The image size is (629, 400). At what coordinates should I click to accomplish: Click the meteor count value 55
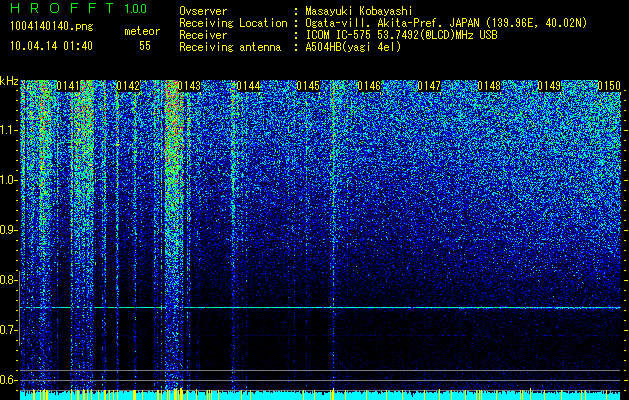click(145, 46)
